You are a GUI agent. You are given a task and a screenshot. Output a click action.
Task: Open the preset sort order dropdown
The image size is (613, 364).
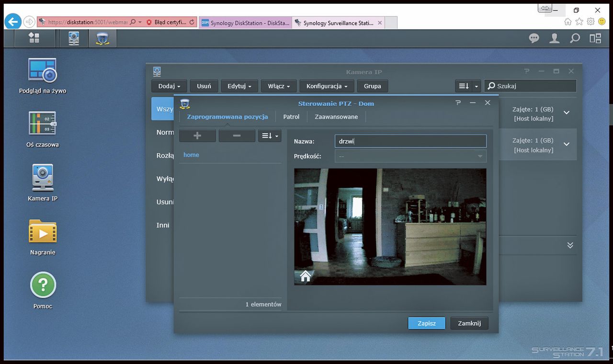click(x=270, y=136)
